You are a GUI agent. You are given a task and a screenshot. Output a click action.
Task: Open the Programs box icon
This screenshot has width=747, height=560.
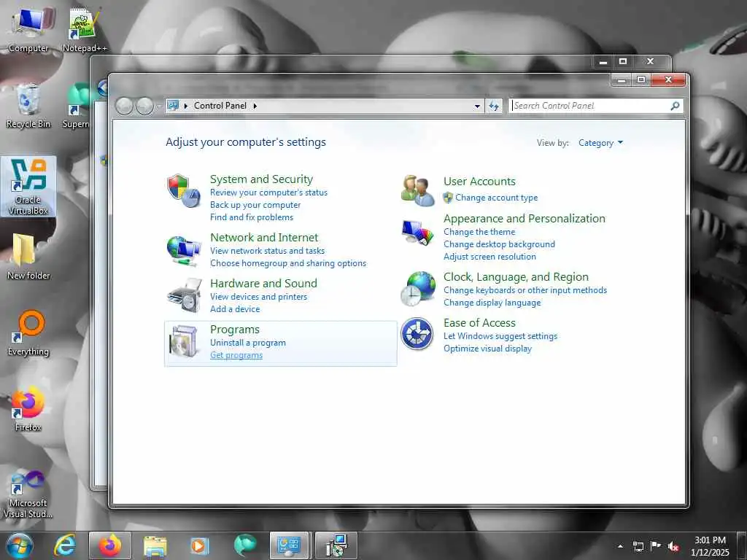coord(183,341)
